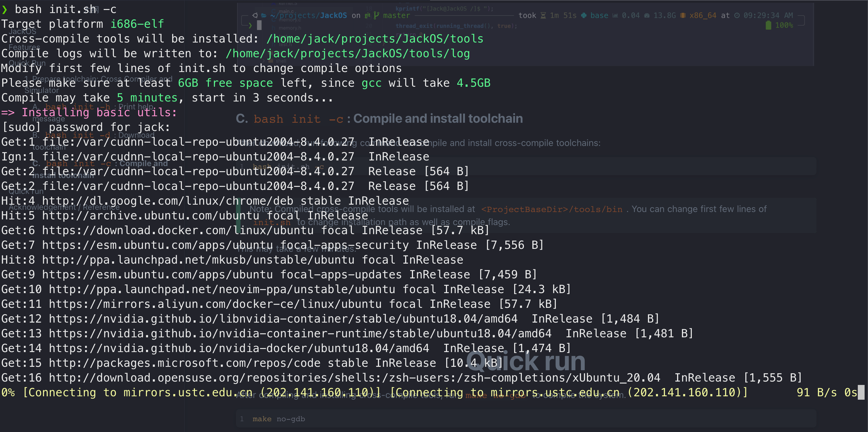This screenshot has height=432, width=868.
Task: Click the CPU chip icon beside x86_64
Action: (683, 16)
